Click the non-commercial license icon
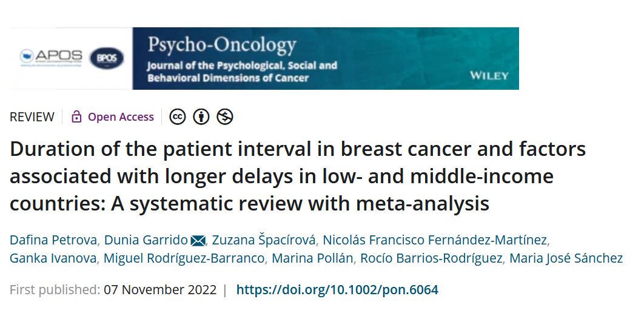The image size is (644, 313). 225,117
